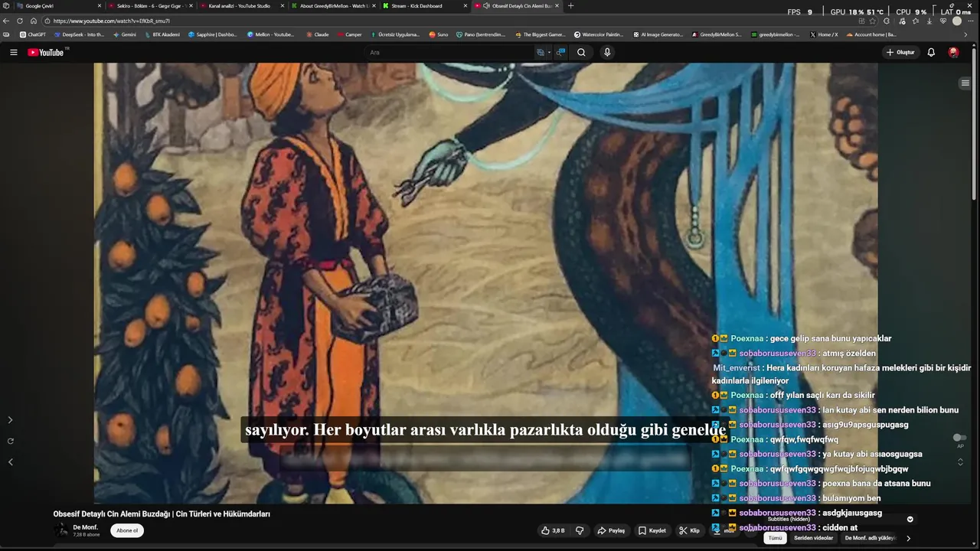The width and height of the screenshot is (980, 551).
Task: Open the Suno bookmark
Action: tap(439, 34)
